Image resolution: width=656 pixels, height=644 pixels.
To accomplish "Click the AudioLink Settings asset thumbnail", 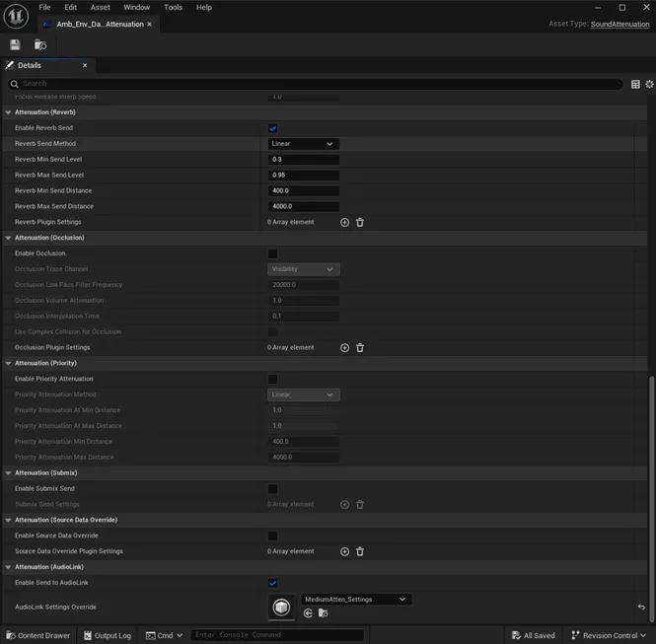I will (281, 608).
